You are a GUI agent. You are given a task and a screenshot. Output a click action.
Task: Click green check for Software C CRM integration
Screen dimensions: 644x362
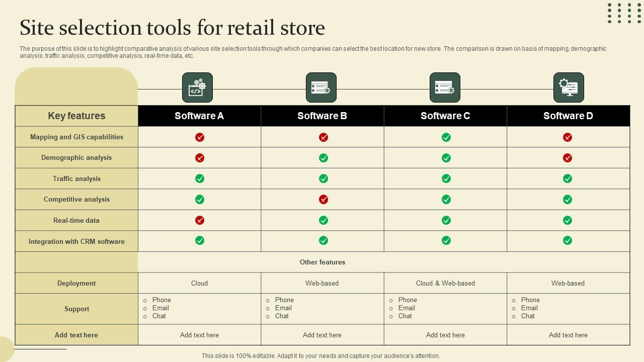(x=446, y=241)
